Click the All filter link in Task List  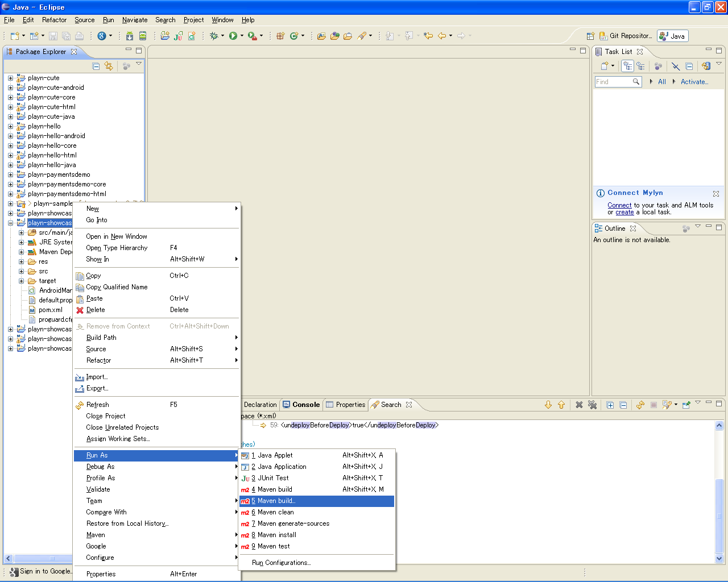662,82
